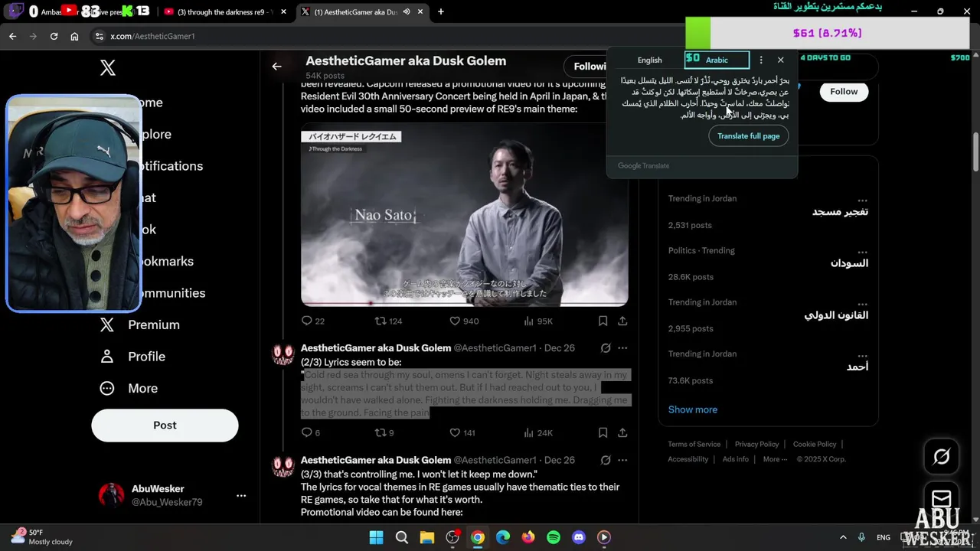The height and width of the screenshot is (551, 980).
Task: Open more options on the (3/3) tweet
Action: 622,460
